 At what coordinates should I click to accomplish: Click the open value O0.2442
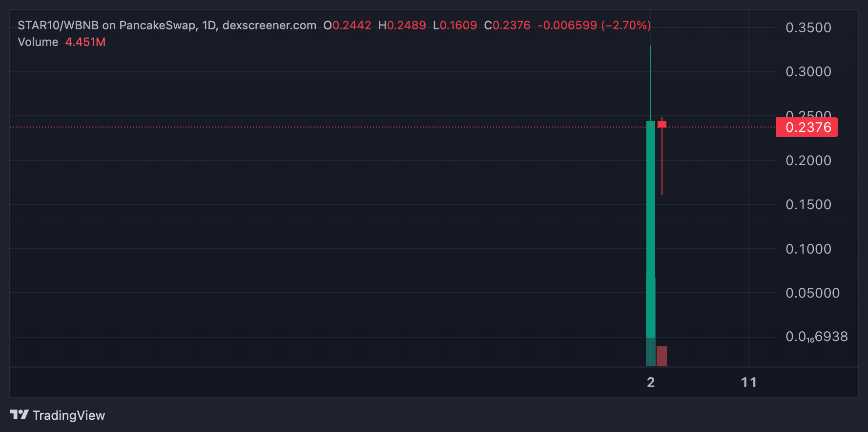(x=347, y=25)
